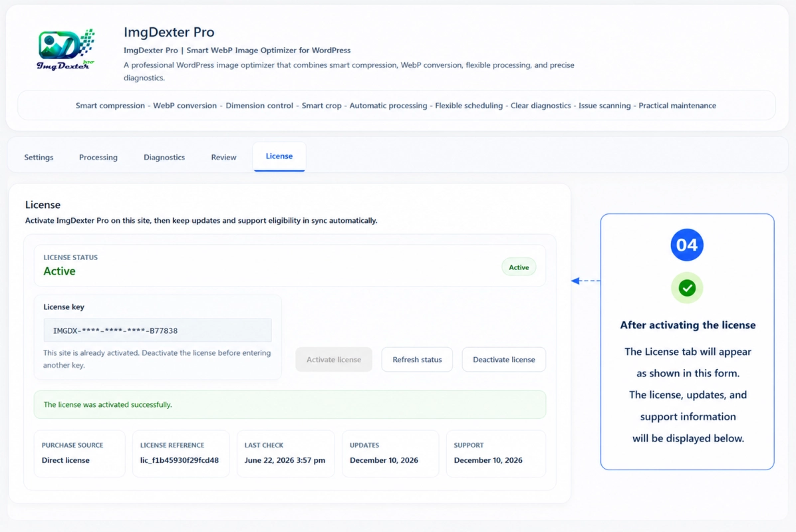Deactivate the license

504,359
